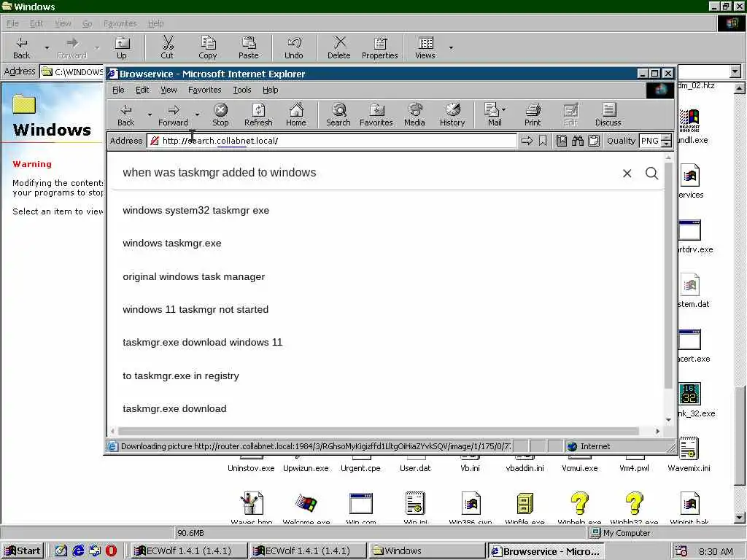Select suggestion 'taskmgr.exe download windows 11'
This screenshot has width=747, height=560.
click(203, 343)
